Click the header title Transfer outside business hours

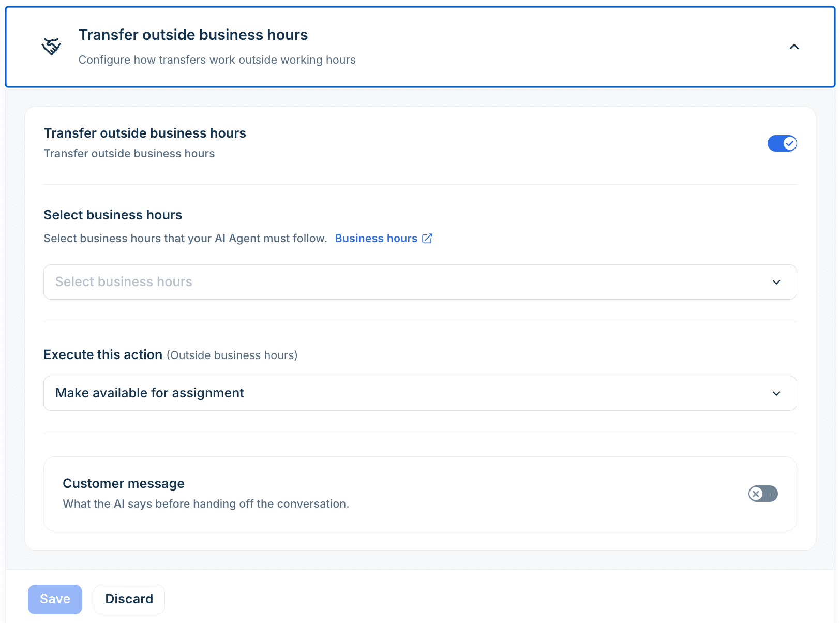click(193, 35)
